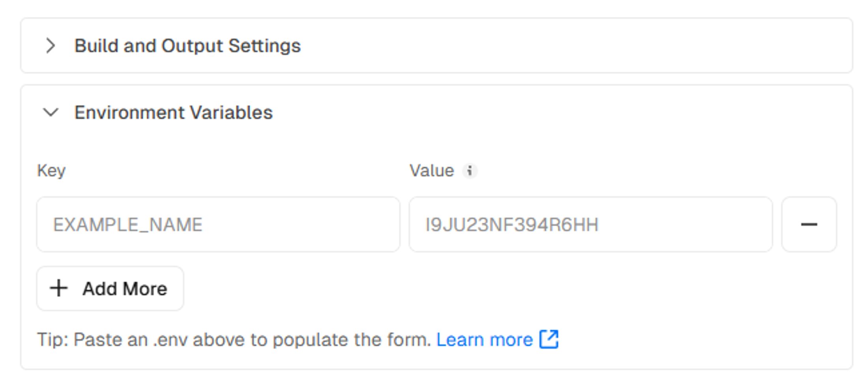Click empty area of Build and Output Settings row

[572, 45]
